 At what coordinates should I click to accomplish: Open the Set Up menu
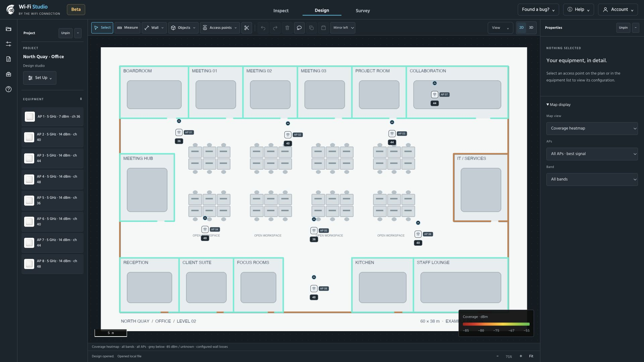point(40,78)
